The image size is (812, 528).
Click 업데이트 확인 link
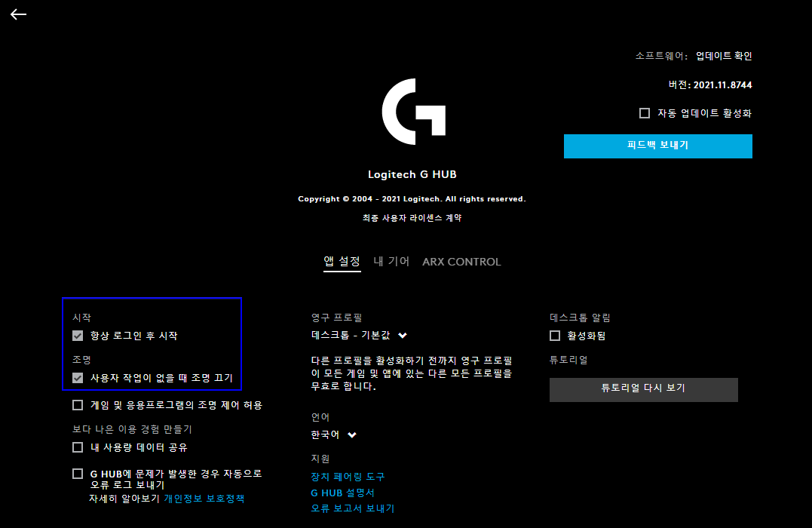pyautogui.click(x=724, y=56)
